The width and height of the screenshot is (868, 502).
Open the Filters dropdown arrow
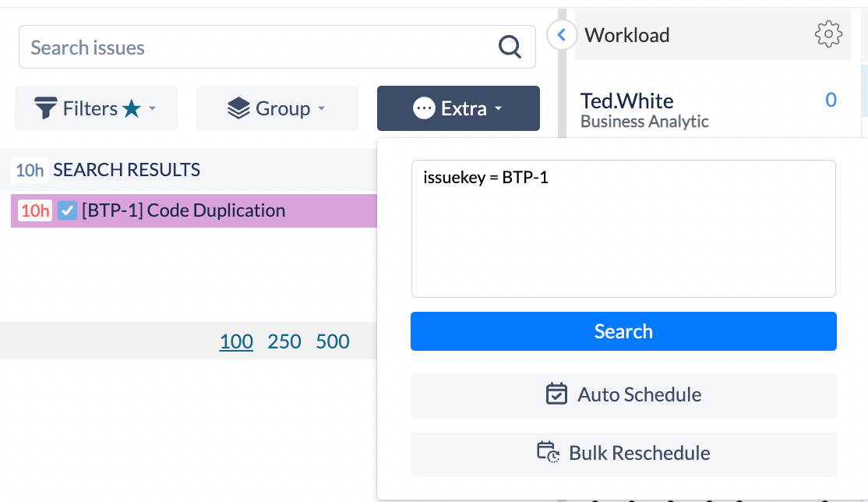pos(153,108)
